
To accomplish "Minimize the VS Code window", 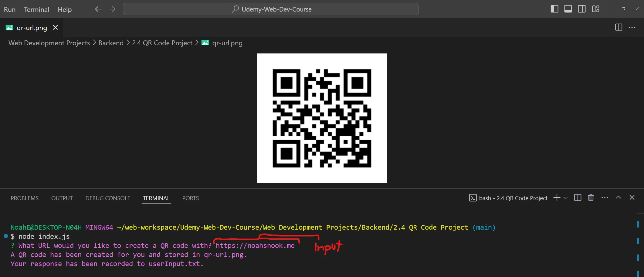I will click(609, 9).
